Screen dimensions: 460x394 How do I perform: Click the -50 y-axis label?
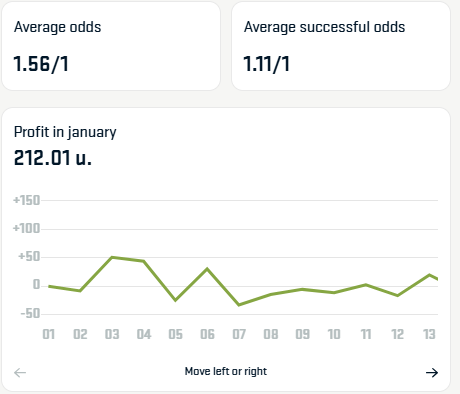coord(30,314)
